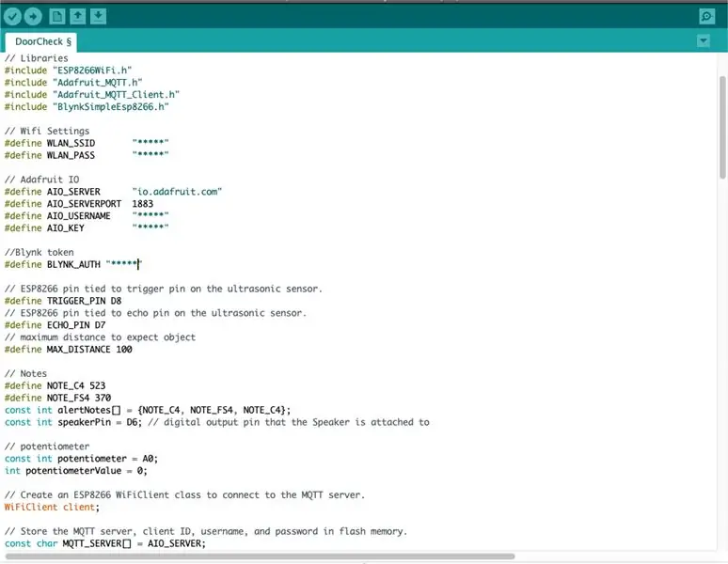
Task: Click the "ESP8266WiFi.h" include text
Action: tap(92, 70)
